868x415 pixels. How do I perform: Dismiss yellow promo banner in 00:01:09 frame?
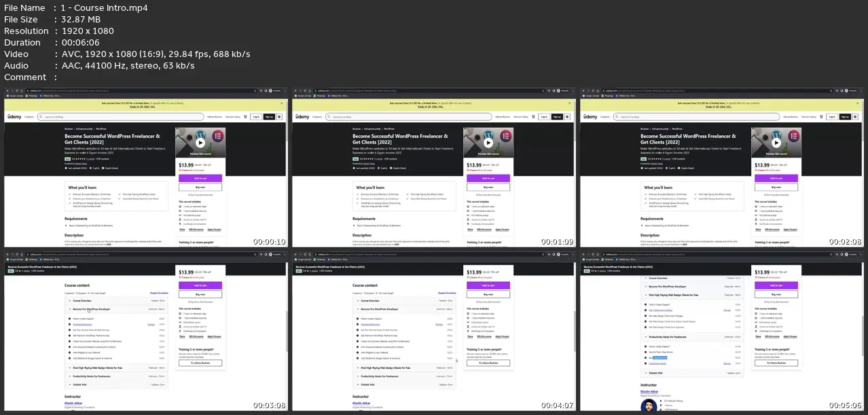point(571,105)
